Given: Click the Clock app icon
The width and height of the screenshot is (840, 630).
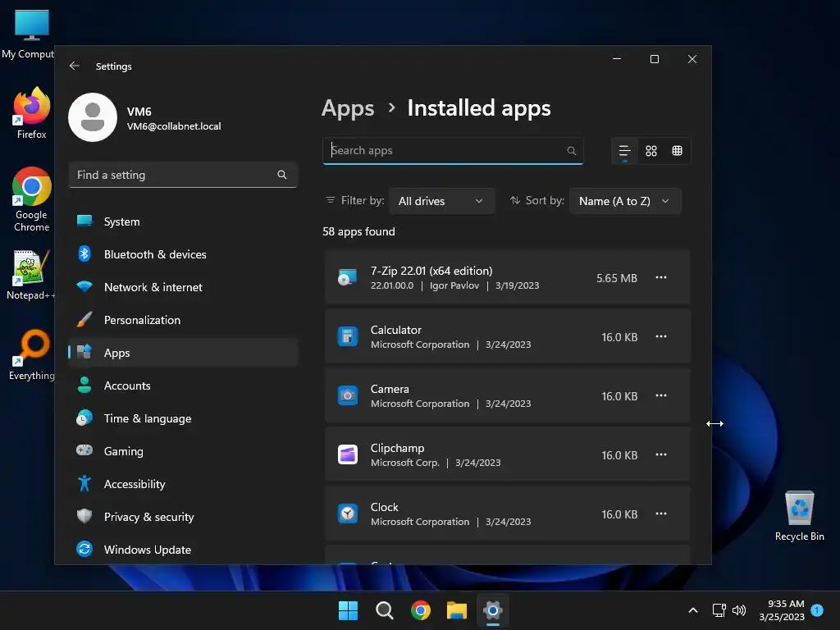Looking at the screenshot, I should click(x=347, y=514).
